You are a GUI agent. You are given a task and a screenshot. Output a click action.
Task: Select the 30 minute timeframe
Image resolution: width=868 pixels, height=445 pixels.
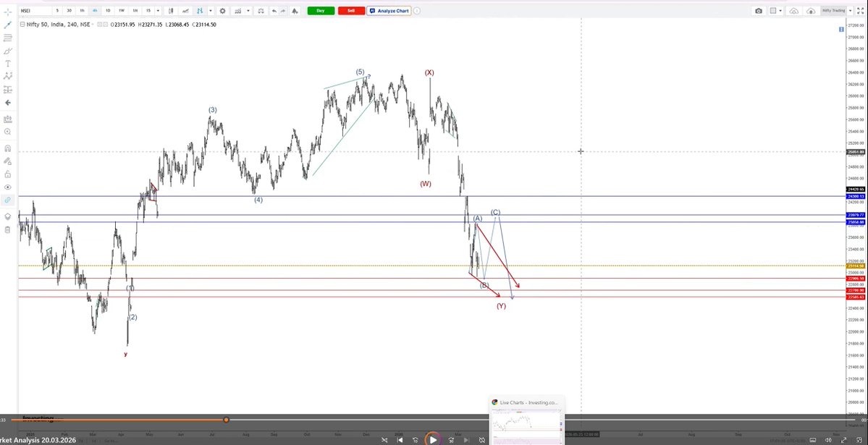69,11
